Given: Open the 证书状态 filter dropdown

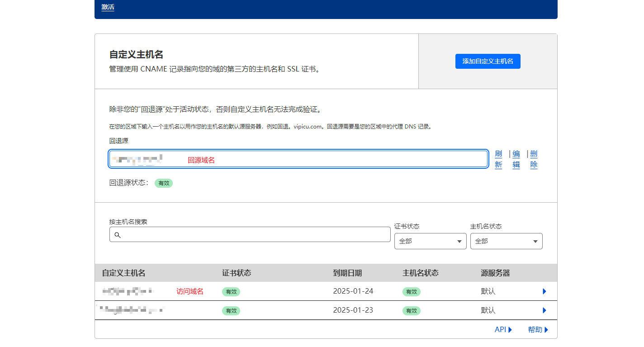Looking at the screenshot, I should (x=430, y=241).
